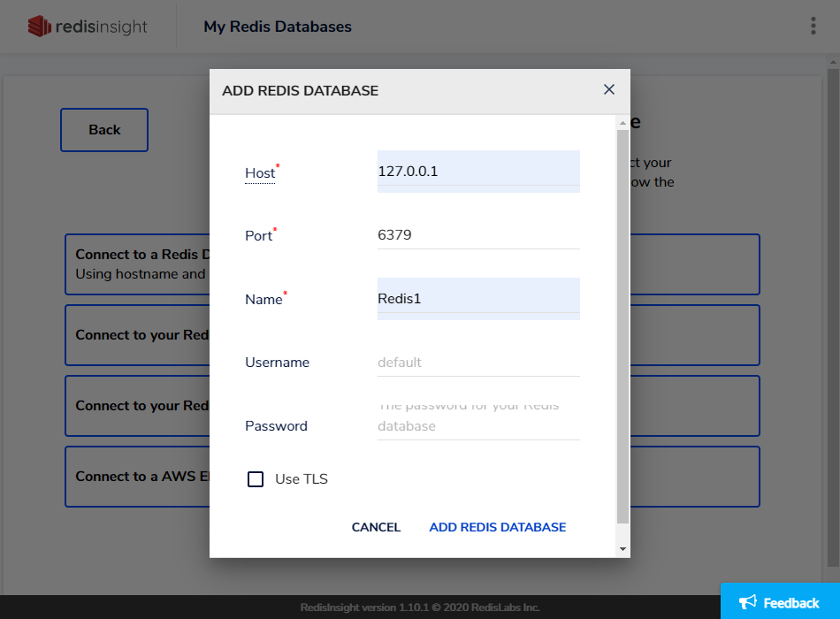Click the Password input field

[x=478, y=423]
